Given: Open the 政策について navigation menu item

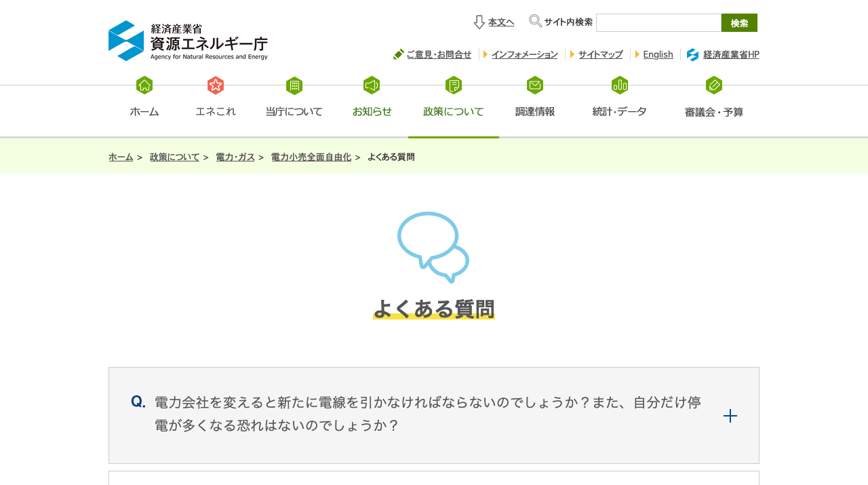Looking at the screenshot, I should point(454,112).
